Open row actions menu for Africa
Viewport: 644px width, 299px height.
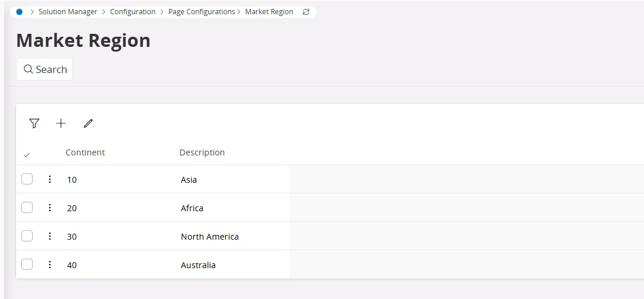(x=50, y=208)
